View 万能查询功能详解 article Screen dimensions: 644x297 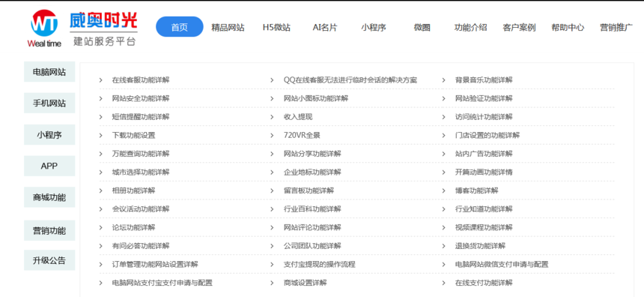(x=141, y=154)
